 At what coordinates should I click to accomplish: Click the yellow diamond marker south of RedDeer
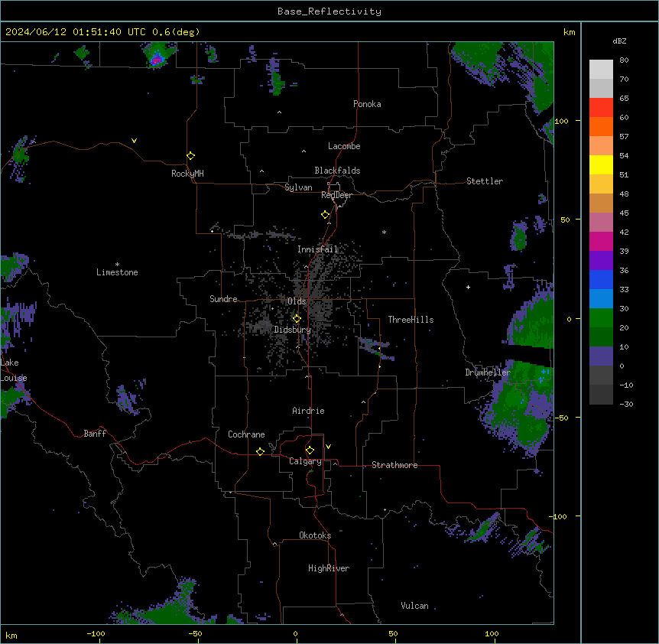tap(326, 215)
